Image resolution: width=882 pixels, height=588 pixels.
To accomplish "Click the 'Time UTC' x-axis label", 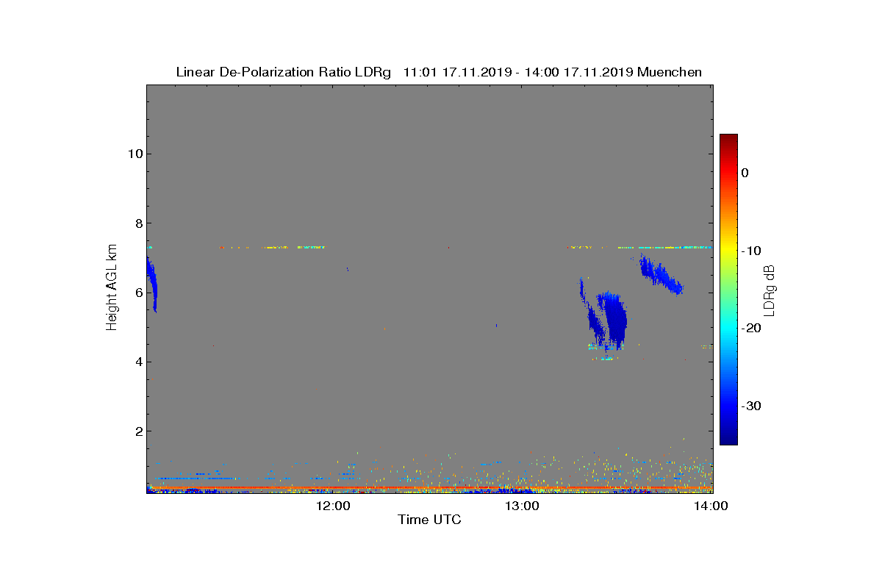I will pos(430,520).
